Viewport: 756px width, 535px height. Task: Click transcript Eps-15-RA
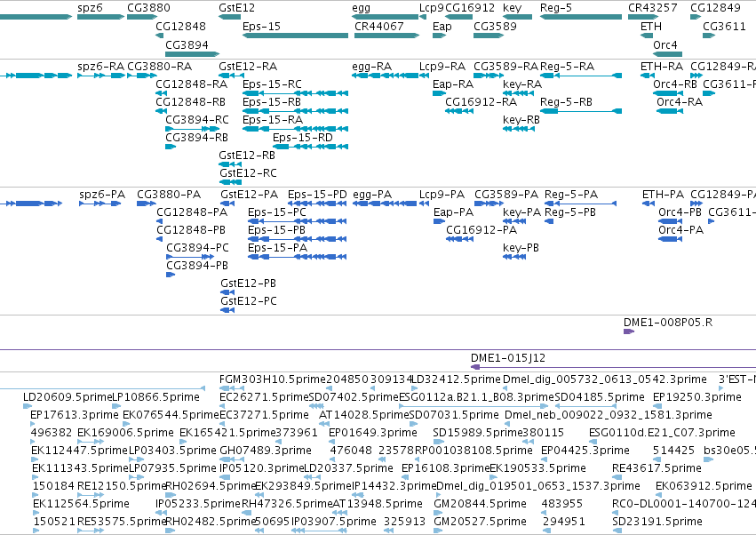point(295,129)
